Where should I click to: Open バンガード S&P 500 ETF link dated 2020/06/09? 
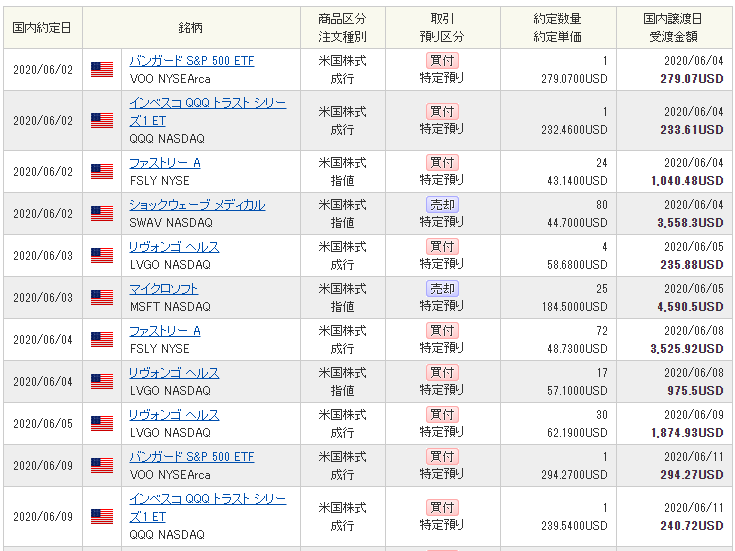192,457
